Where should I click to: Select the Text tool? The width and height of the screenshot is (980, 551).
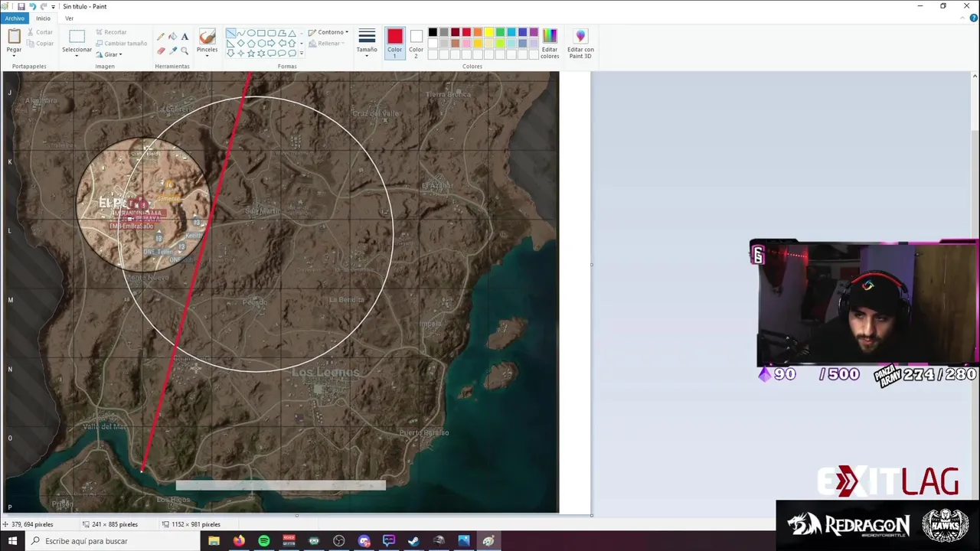point(185,37)
